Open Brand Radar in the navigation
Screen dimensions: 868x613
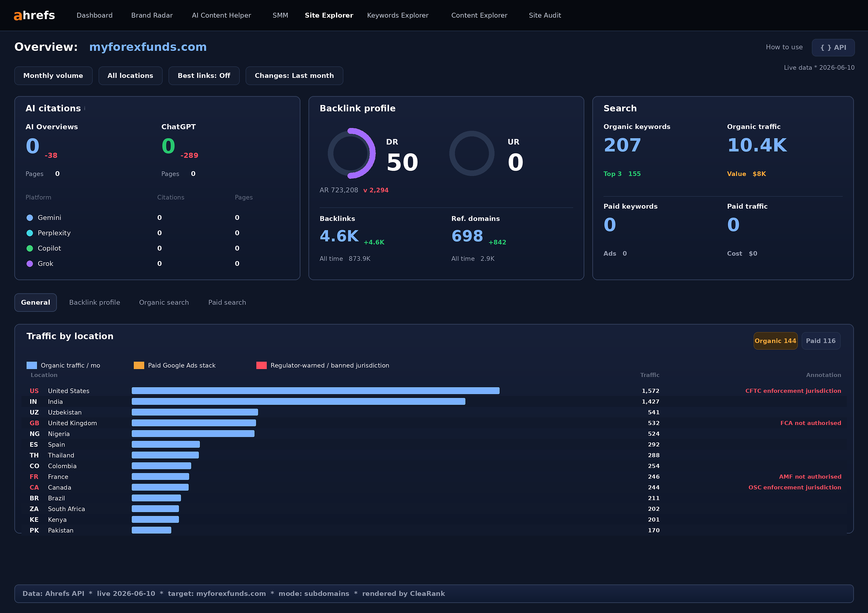pyautogui.click(x=152, y=16)
